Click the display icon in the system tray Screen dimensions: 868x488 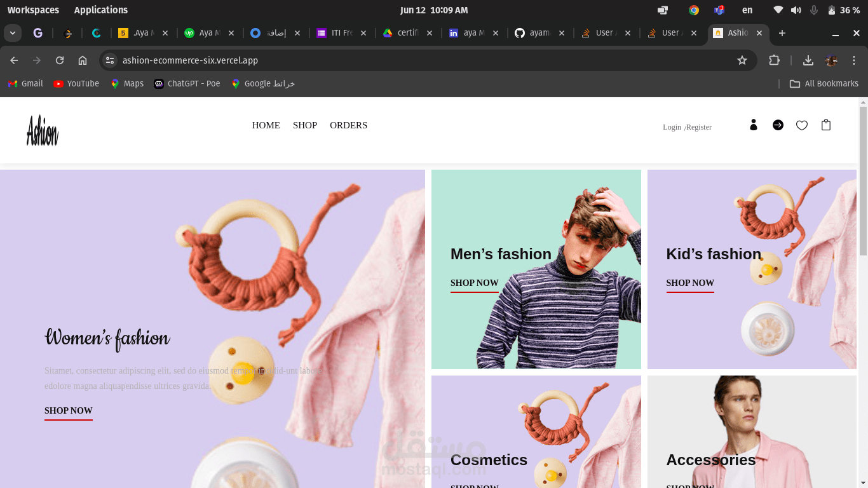(x=663, y=10)
